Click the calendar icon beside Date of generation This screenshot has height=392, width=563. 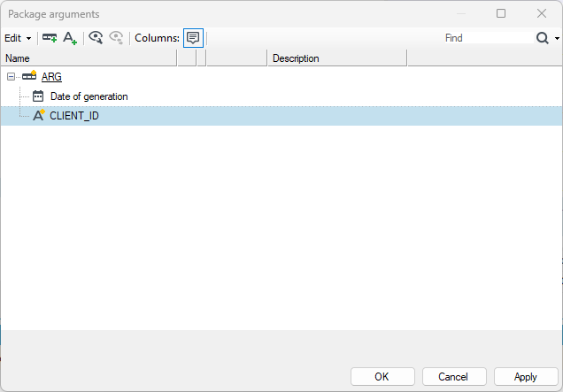point(38,96)
